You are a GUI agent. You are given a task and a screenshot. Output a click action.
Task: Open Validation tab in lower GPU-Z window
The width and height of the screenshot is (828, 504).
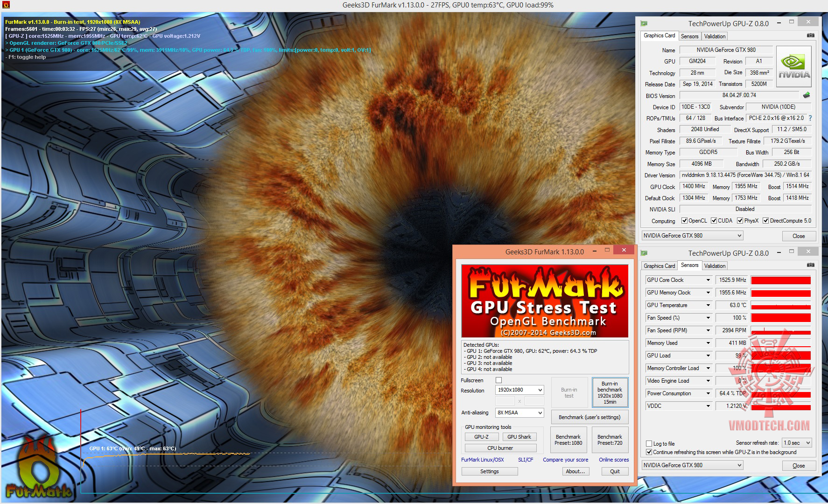click(715, 266)
